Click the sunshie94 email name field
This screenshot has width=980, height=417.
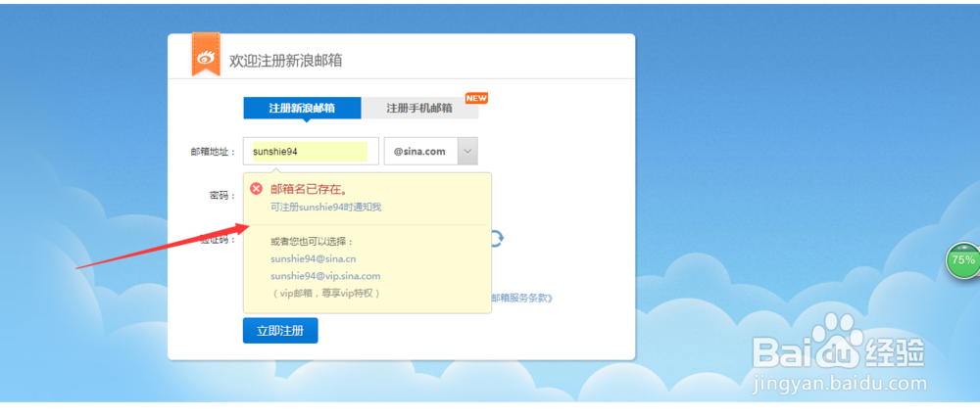(312, 152)
